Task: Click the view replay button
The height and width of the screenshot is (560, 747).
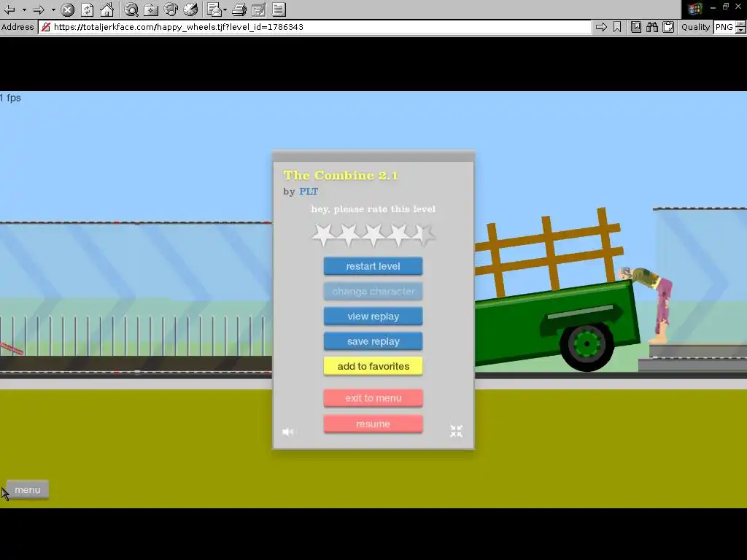Action: 373,316
